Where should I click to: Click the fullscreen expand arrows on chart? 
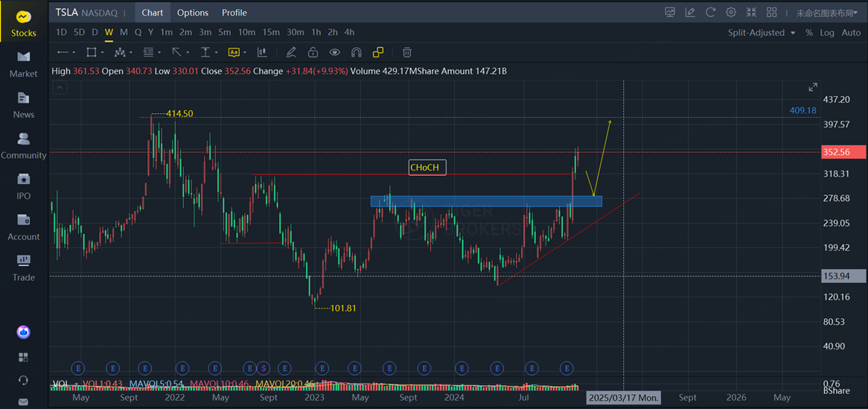pyautogui.click(x=813, y=87)
